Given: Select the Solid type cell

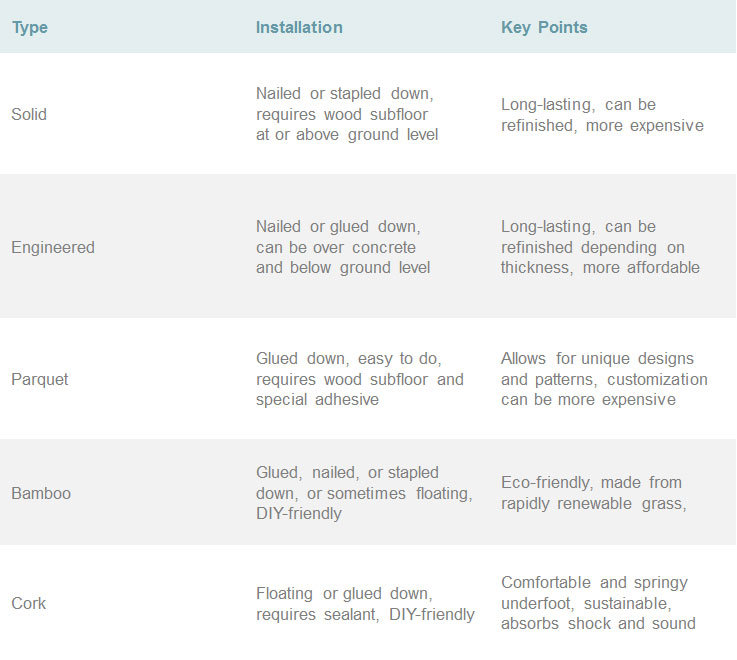Looking at the screenshot, I should coord(29,114).
